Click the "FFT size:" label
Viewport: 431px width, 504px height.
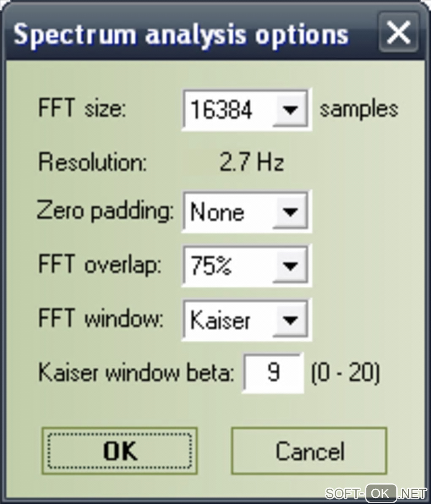[82, 109]
